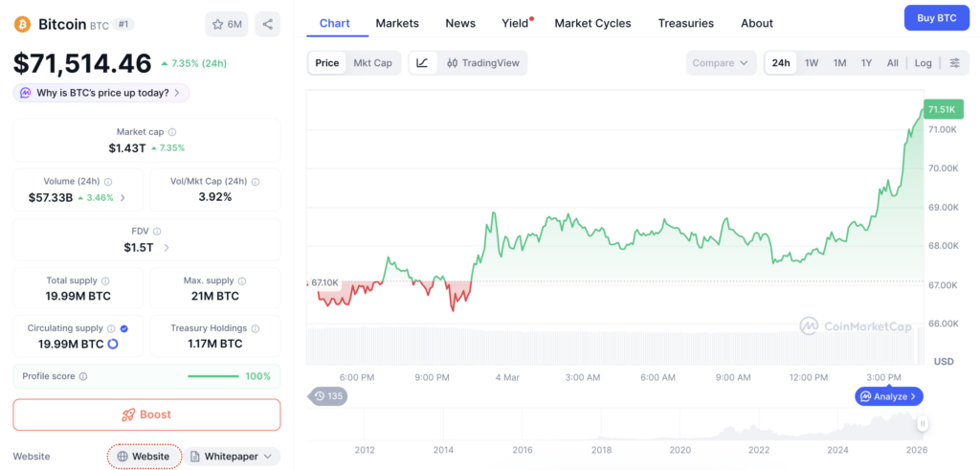The height and width of the screenshot is (470, 980).
Task: Click Volume (24h) info icon
Action: pyautogui.click(x=108, y=182)
